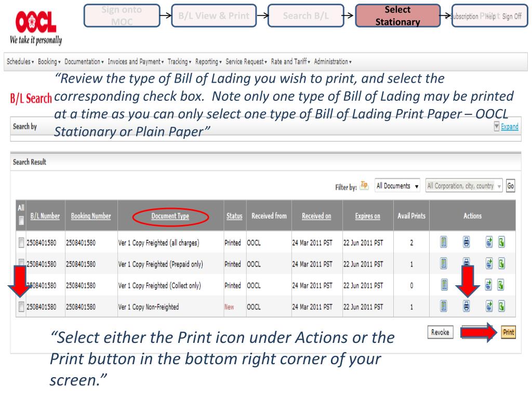
Task: Click printer-with-plus icon in Freighted (Prepaid only) row
Action: pyautogui.click(x=489, y=263)
